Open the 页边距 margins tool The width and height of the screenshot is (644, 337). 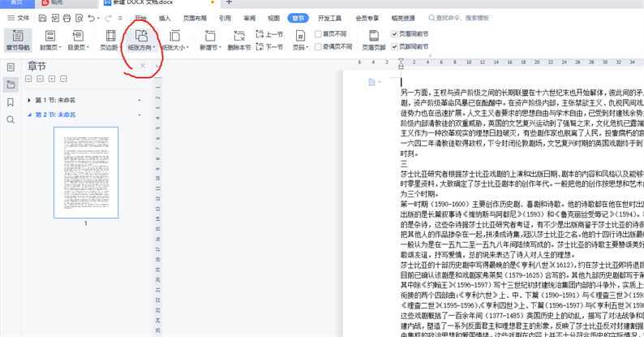pyautogui.click(x=109, y=41)
